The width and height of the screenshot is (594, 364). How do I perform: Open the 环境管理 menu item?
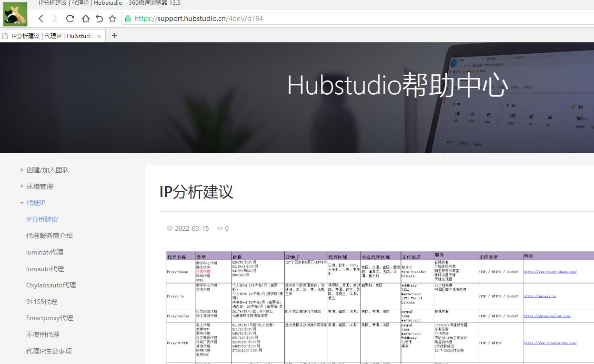point(40,187)
